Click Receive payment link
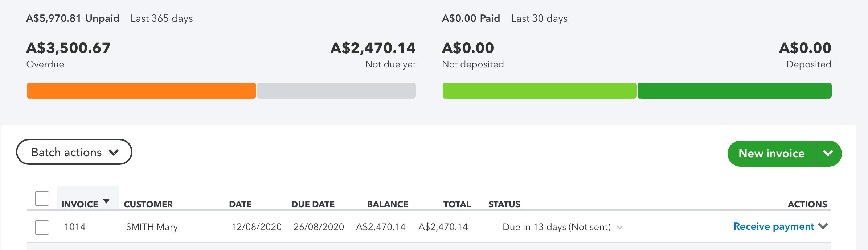This screenshot has height=250, width=868. coord(773,226)
